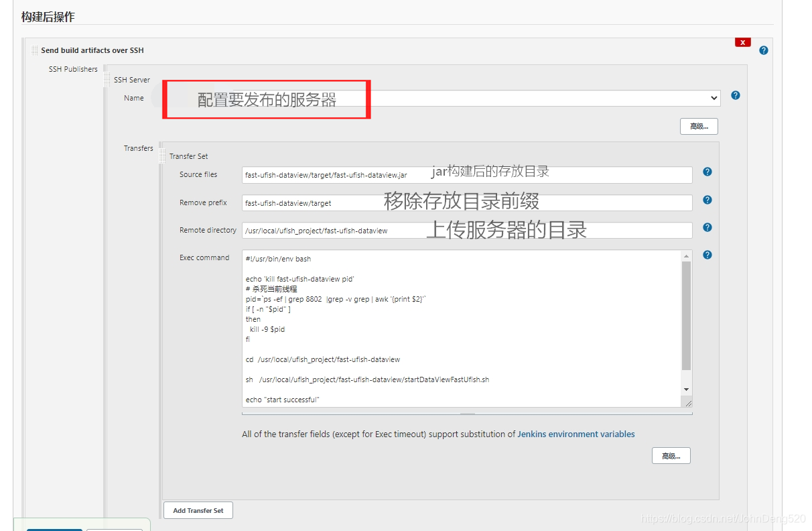Click the Exec command scrollbar thumb
812x531 pixels.
tap(687, 316)
